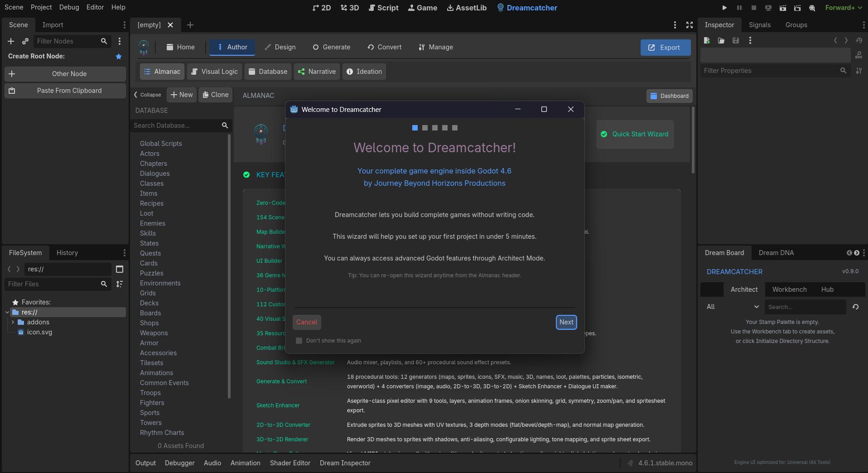Viewport: 868px width, 473px height.
Task: Load a resource using Inspector folder icon
Action: pos(721,40)
